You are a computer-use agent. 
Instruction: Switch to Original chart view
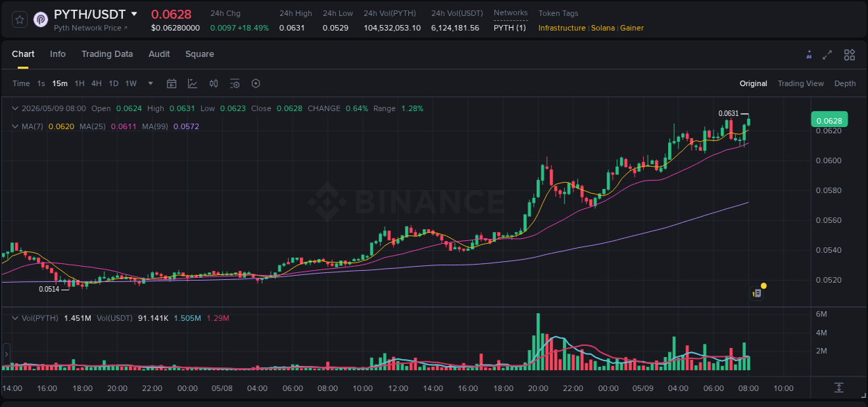[753, 83]
